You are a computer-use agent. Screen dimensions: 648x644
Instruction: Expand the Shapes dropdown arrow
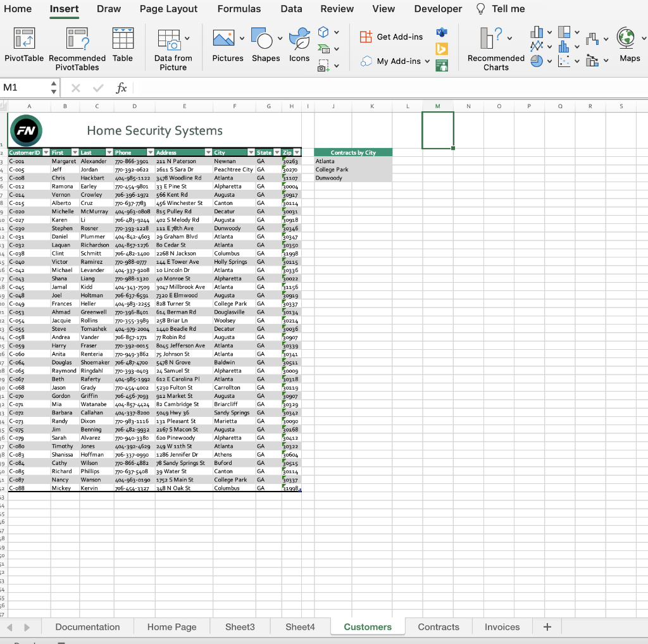(x=280, y=39)
